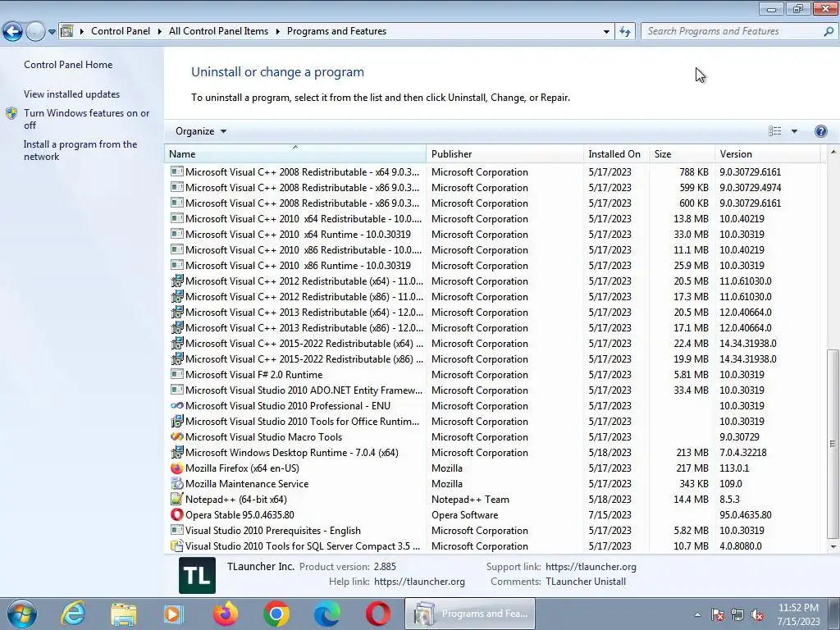Click the change view icon
Image resolution: width=840 pixels, height=630 pixels.
(774, 131)
